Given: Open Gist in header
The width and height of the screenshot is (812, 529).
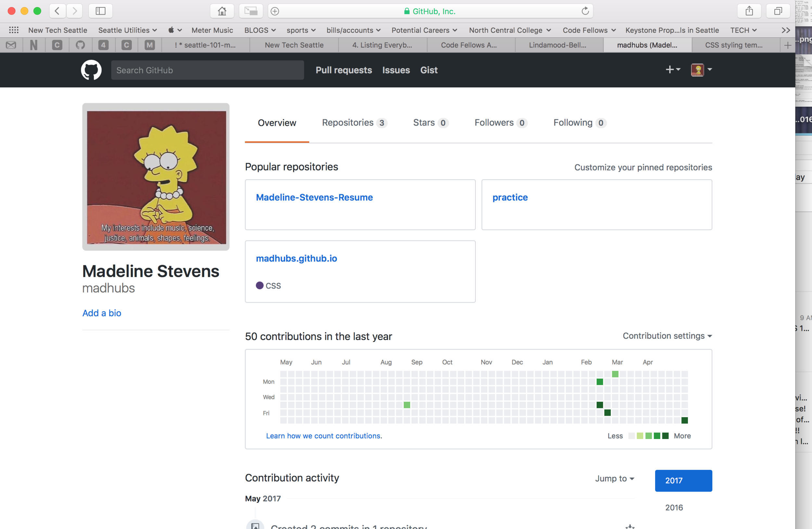Looking at the screenshot, I should coord(428,70).
